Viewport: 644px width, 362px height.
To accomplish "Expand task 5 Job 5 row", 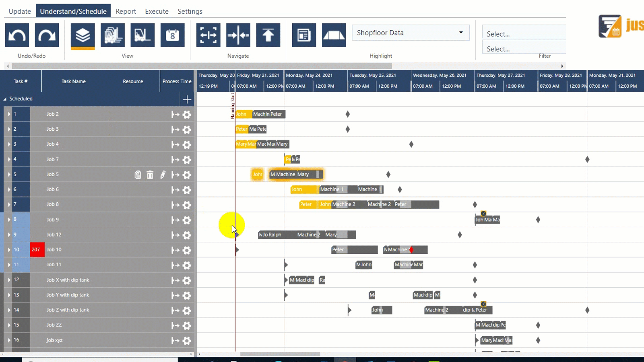I will [x=9, y=175].
